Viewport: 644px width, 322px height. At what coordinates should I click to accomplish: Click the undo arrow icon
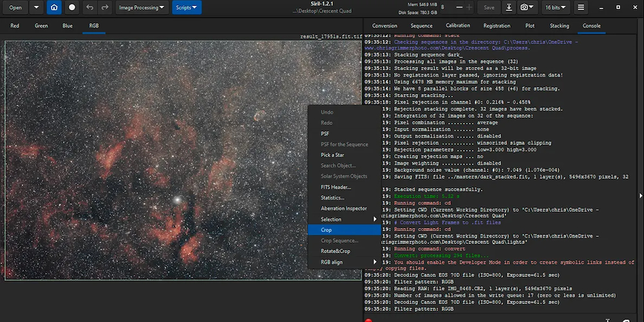coord(90,8)
